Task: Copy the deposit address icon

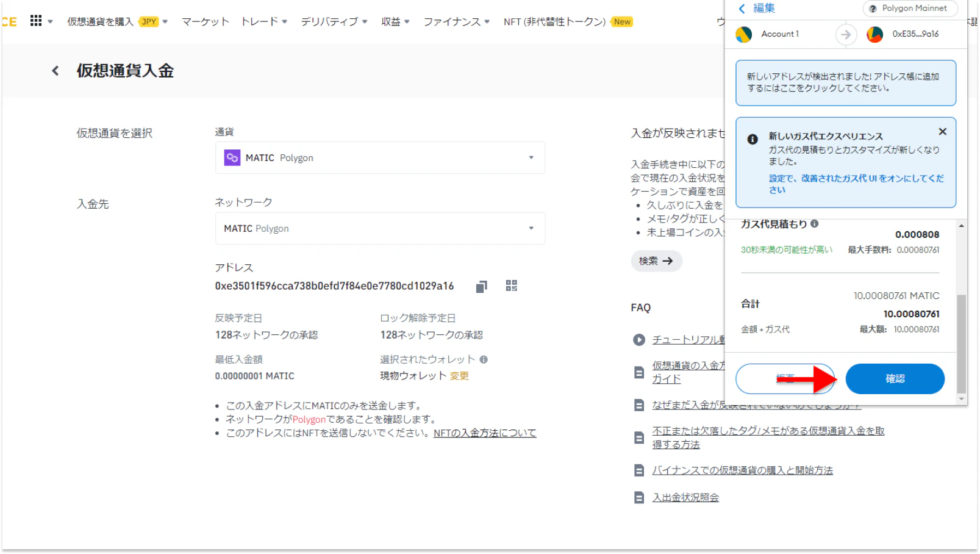Action: tap(482, 286)
